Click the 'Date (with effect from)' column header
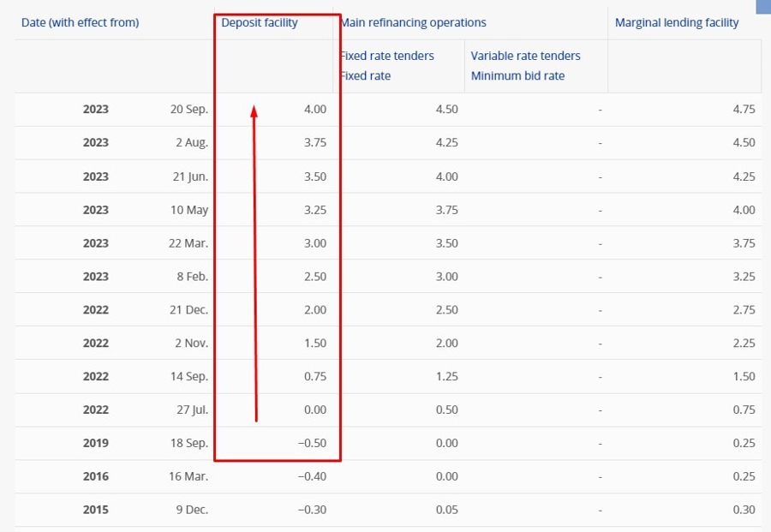This screenshot has height=532, width=771. point(81,22)
